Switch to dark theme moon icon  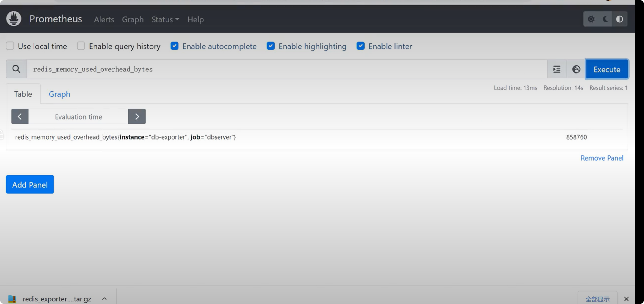[x=605, y=19]
